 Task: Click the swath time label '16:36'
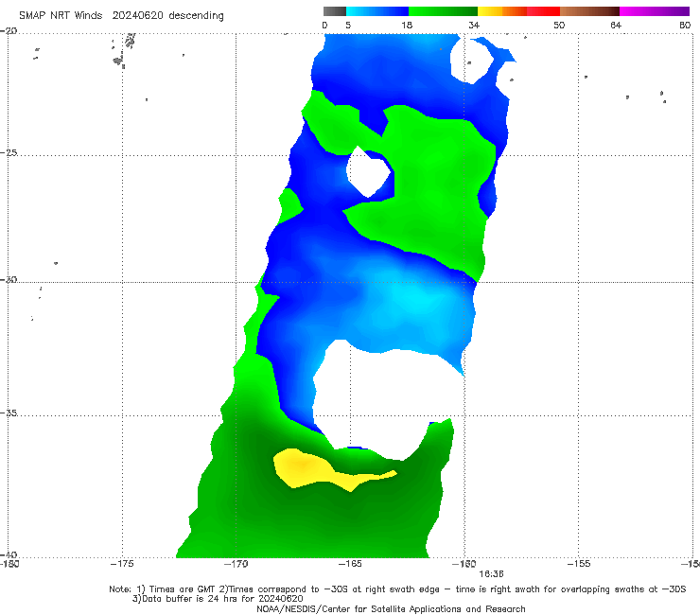coord(491,574)
